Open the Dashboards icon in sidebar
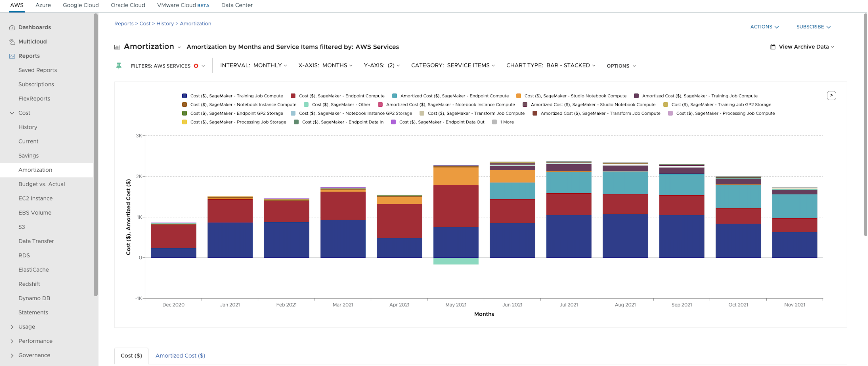The height and width of the screenshot is (366, 868). (12, 27)
